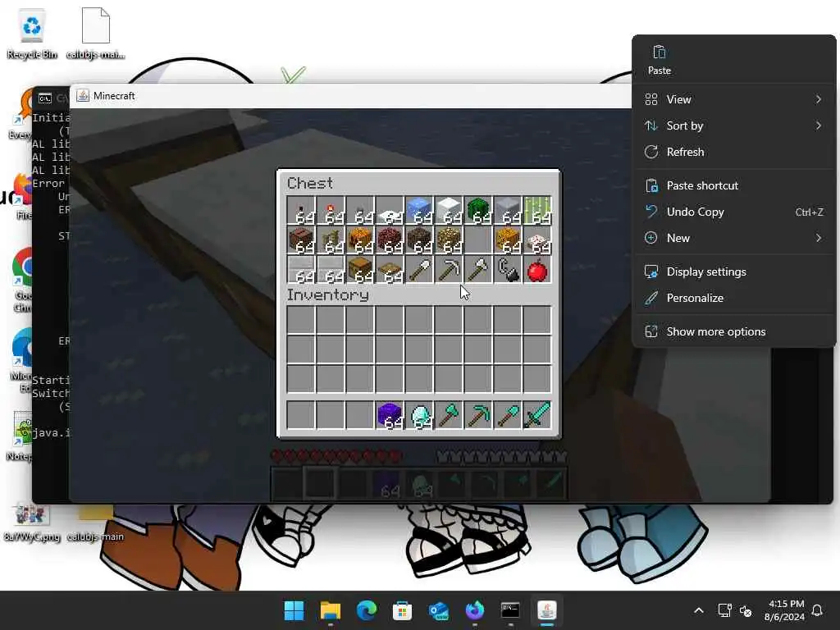Screen dimensions: 840x630
Task: Select the calubjs-mai... file on desktop
Action: [x=95, y=33]
